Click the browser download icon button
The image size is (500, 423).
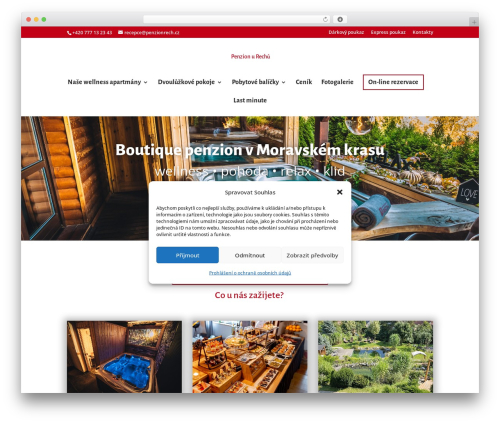point(340,19)
